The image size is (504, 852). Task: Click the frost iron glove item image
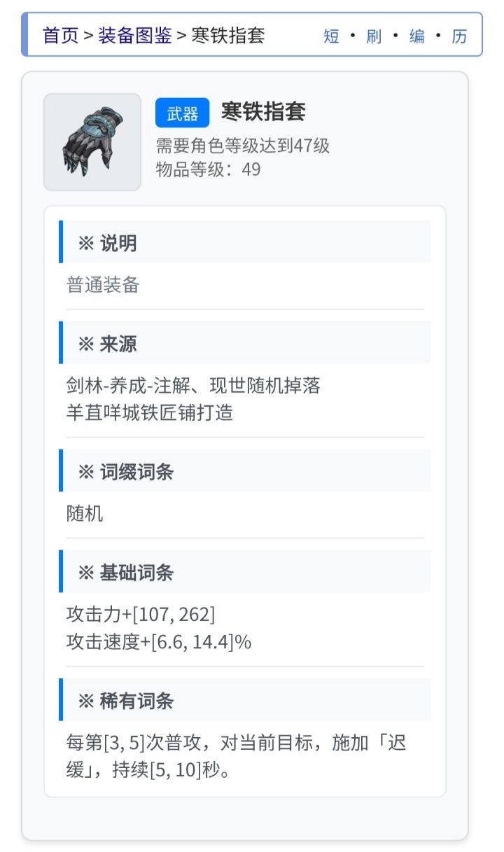92,142
